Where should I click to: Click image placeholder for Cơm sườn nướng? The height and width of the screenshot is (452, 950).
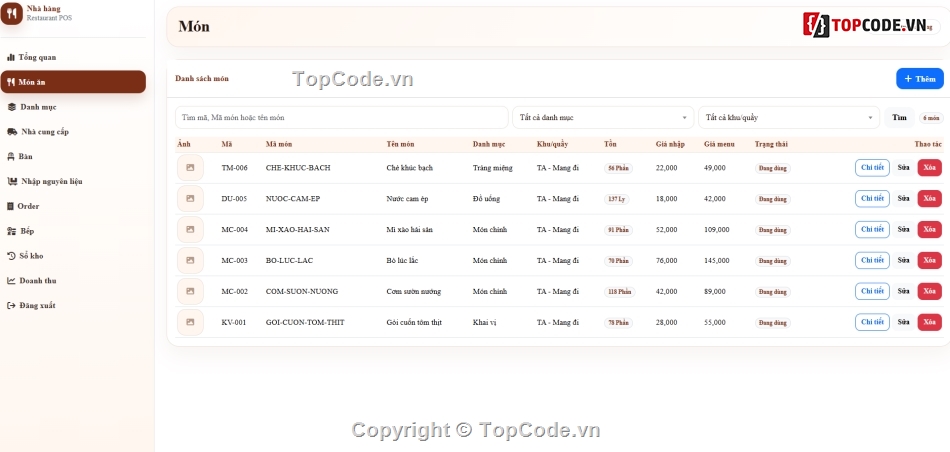click(x=190, y=291)
